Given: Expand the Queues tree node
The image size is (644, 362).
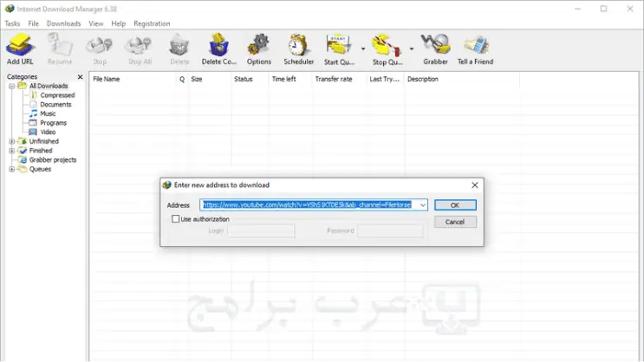Looking at the screenshot, I should coord(12,169).
